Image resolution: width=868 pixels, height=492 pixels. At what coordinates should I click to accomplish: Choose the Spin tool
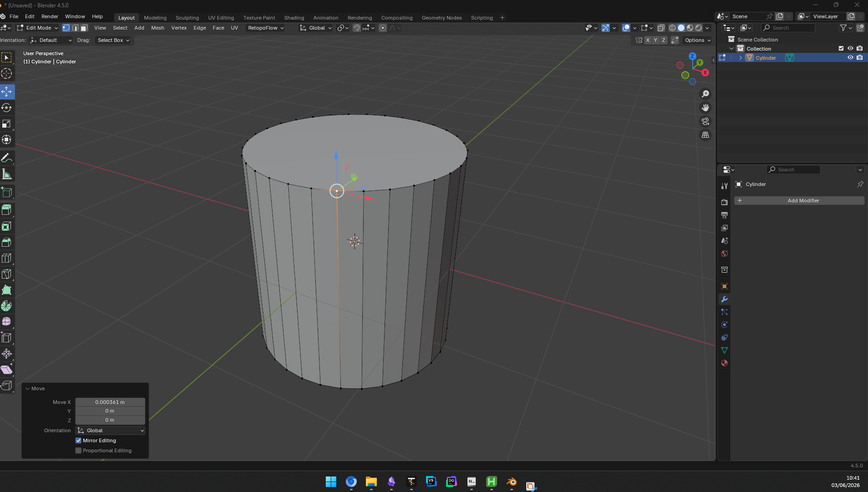pos(7,306)
